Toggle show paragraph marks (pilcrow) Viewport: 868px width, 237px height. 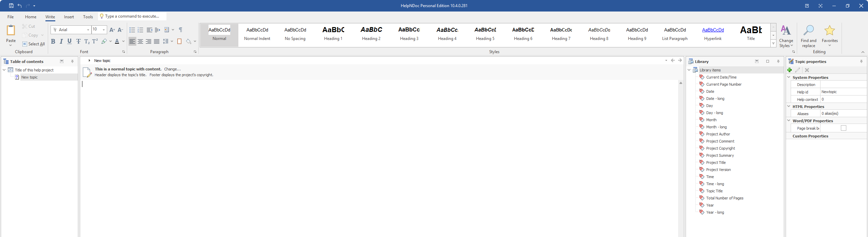point(181,30)
